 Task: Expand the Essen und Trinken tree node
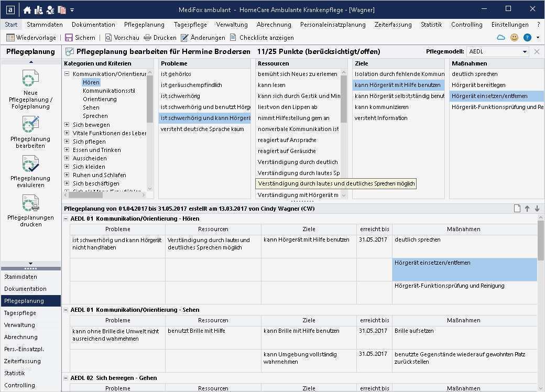(x=67, y=149)
